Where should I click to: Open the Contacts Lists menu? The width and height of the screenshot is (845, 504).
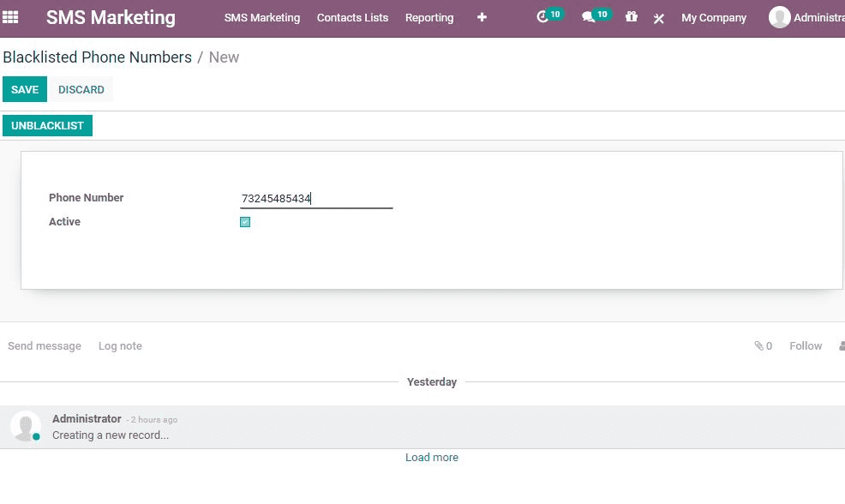click(352, 18)
